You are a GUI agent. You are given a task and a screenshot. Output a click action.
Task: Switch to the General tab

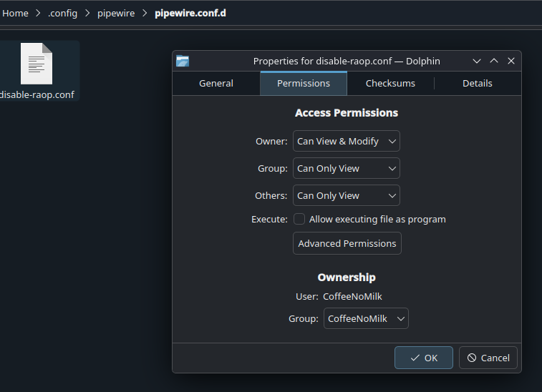coord(216,83)
